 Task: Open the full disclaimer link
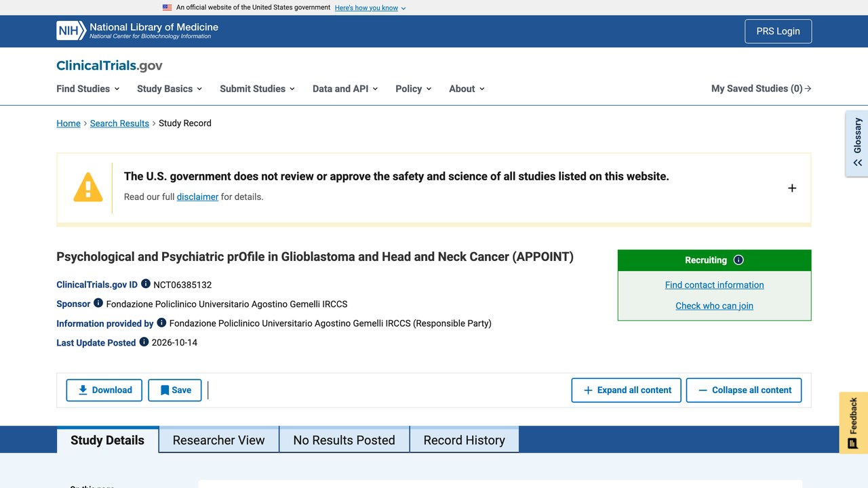click(x=197, y=197)
